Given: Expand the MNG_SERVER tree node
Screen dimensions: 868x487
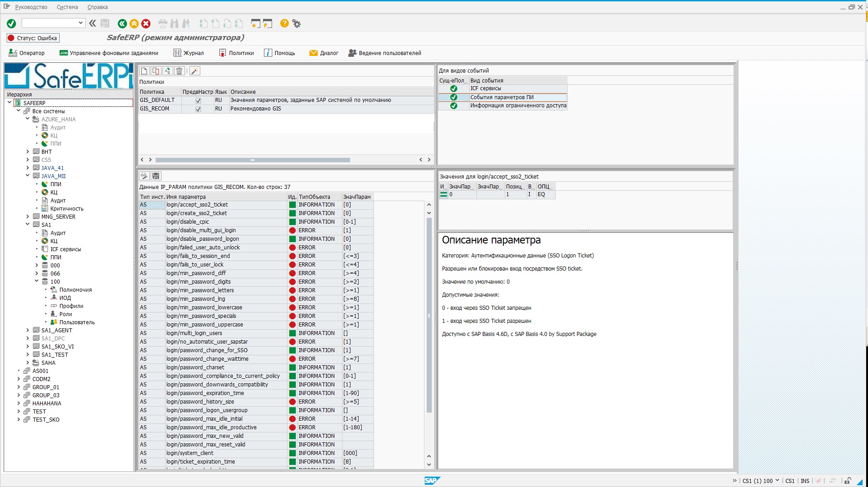Looking at the screenshot, I should (x=28, y=217).
